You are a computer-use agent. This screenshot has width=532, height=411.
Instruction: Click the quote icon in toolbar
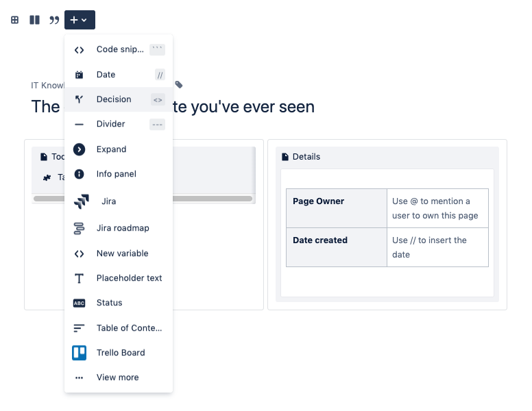pyautogui.click(x=54, y=20)
